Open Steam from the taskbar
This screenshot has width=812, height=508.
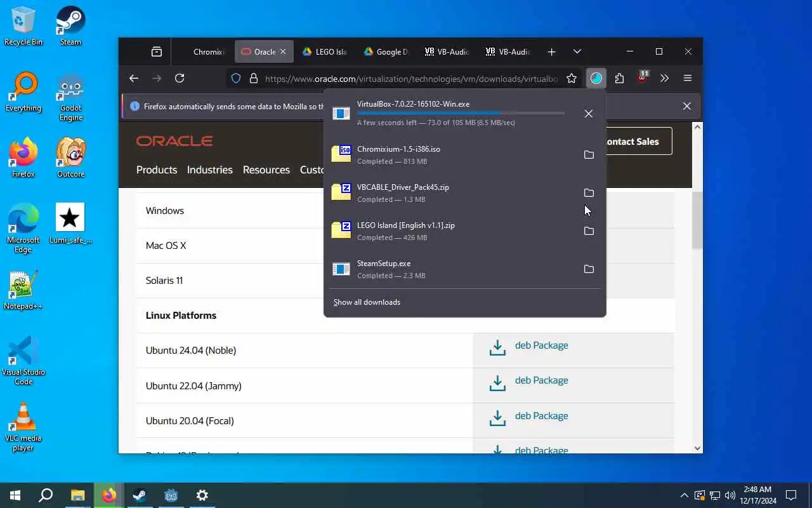tap(140, 495)
